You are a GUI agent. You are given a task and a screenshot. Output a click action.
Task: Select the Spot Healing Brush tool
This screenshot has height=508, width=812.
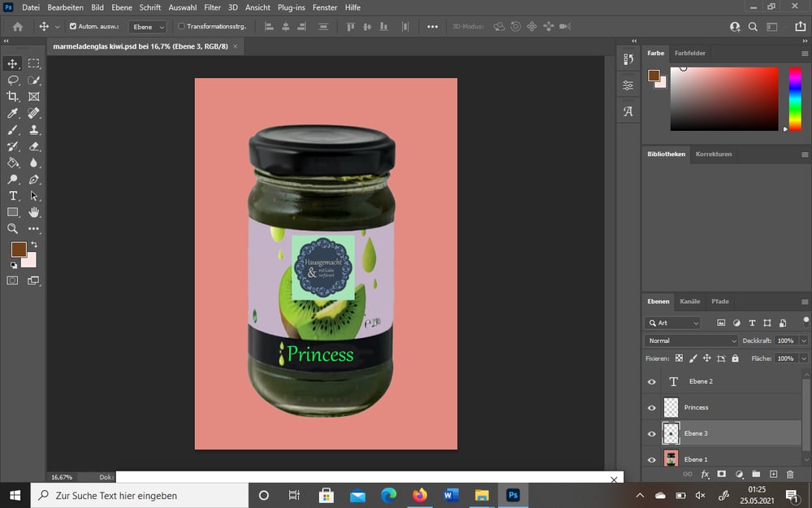click(33, 113)
